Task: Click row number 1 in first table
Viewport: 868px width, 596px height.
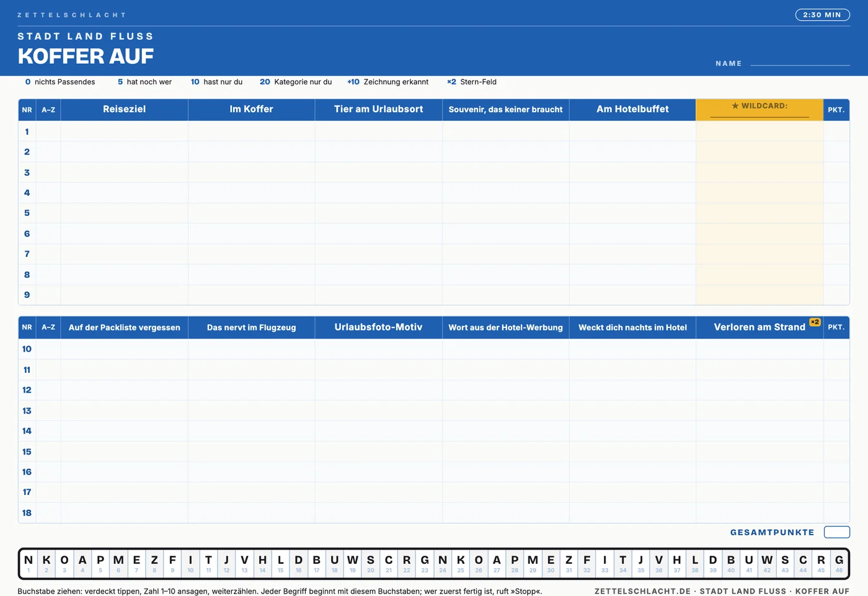Action: [x=27, y=131]
